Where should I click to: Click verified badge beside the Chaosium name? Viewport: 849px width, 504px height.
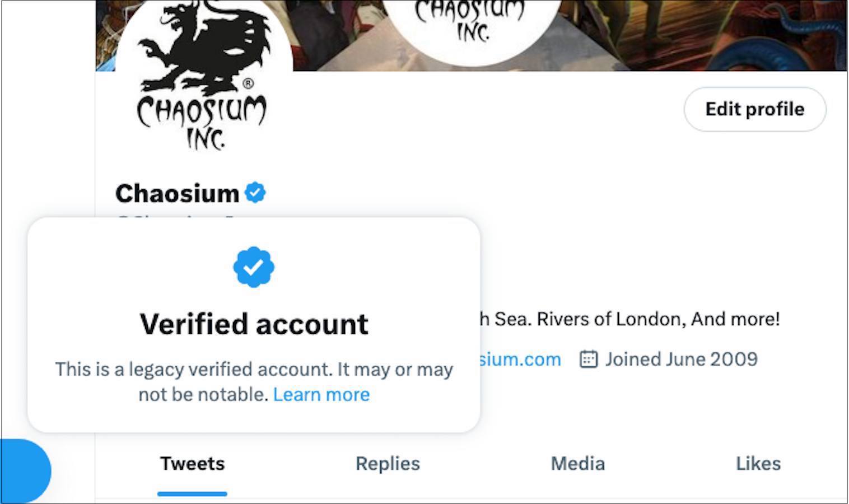click(x=255, y=193)
